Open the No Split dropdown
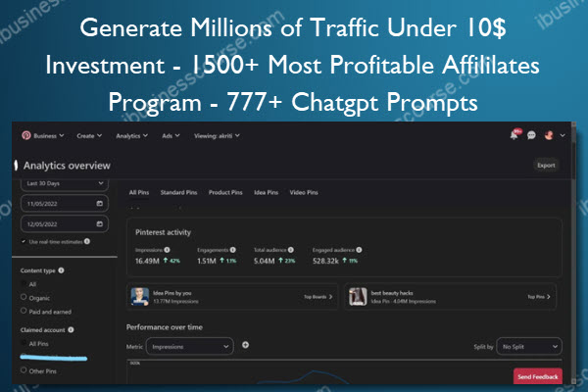This screenshot has height=392, width=588. tap(529, 346)
